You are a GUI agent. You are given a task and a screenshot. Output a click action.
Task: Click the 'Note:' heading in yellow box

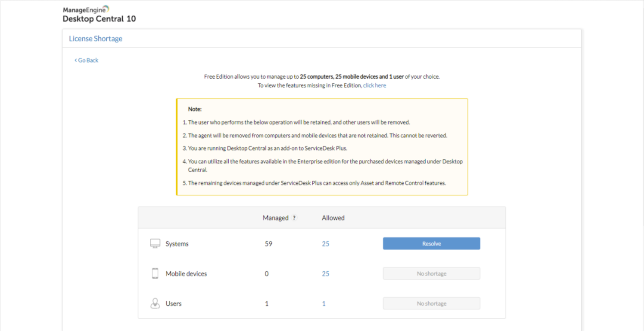(195, 109)
